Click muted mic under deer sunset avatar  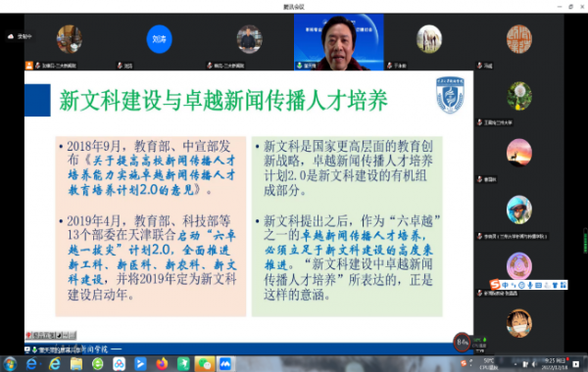click(x=479, y=179)
